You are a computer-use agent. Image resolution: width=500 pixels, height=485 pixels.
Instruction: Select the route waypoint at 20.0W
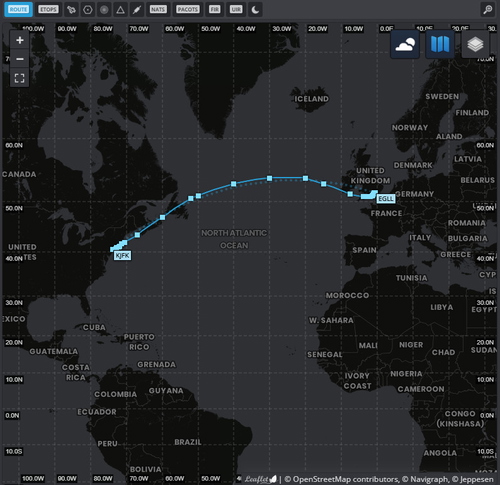tap(305, 178)
